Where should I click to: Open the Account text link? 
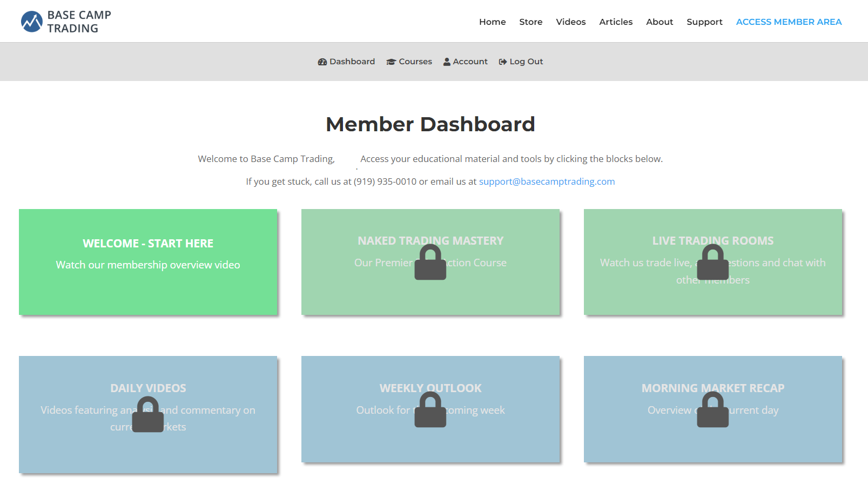(x=470, y=62)
